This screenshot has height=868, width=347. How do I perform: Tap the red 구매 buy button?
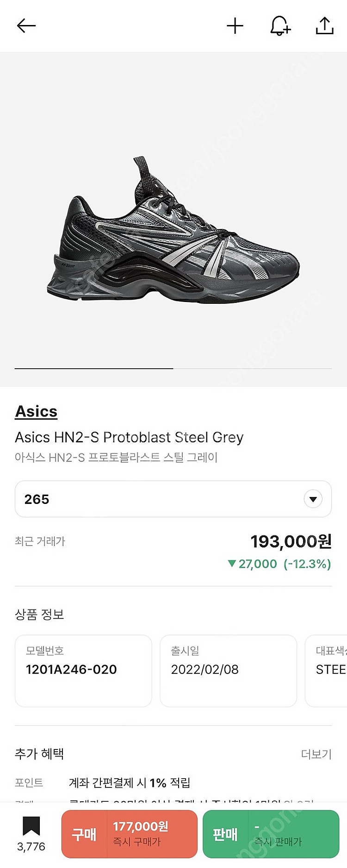coord(84,834)
